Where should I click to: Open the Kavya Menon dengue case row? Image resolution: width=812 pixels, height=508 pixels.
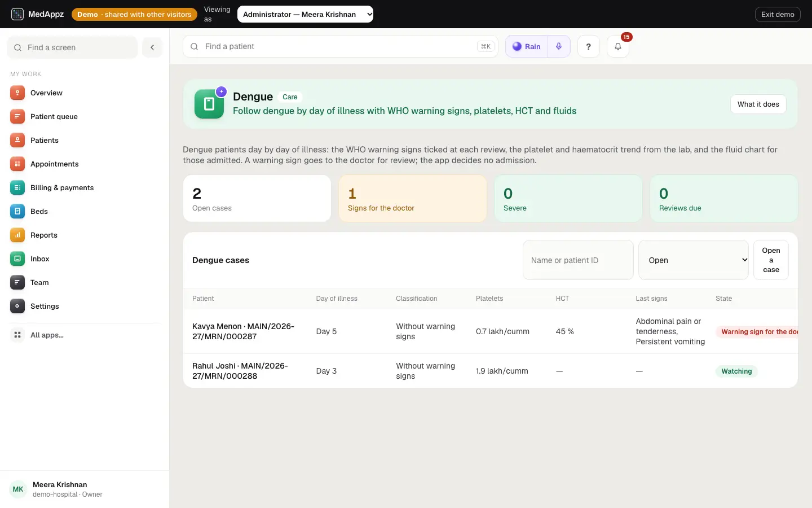[x=491, y=331]
